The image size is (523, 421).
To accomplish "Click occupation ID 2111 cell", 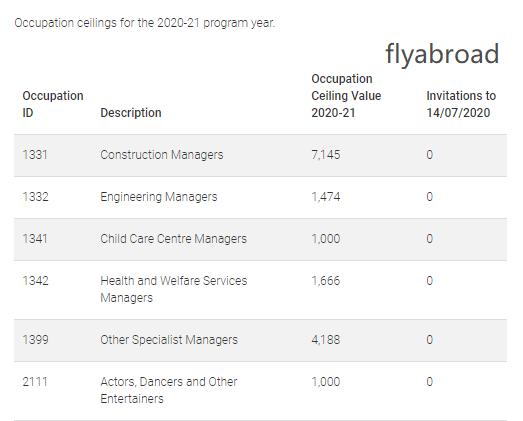I will point(35,382).
